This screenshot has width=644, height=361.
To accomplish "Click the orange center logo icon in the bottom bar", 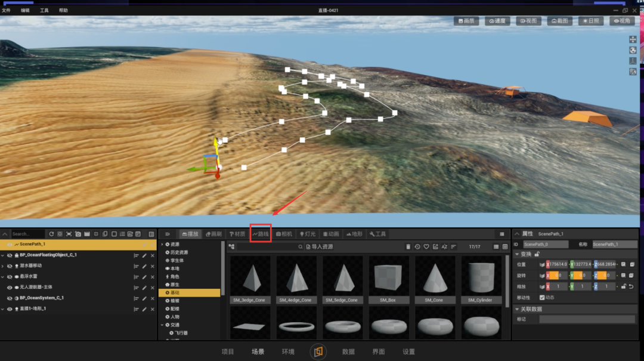I will pyautogui.click(x=318, y=351).
